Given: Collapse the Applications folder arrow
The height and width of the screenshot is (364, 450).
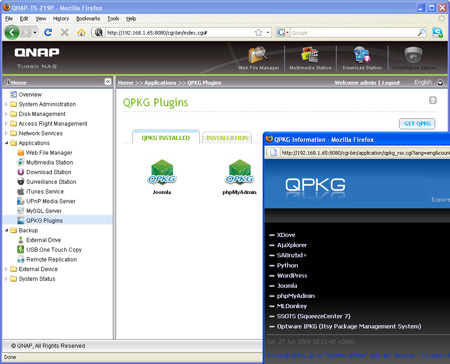Looking at the screenshot, I should click(x=6, y=143).
